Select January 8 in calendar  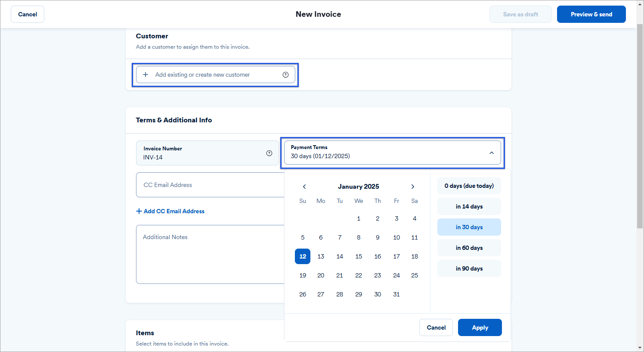pyautogui.click(x=359, y=237)
